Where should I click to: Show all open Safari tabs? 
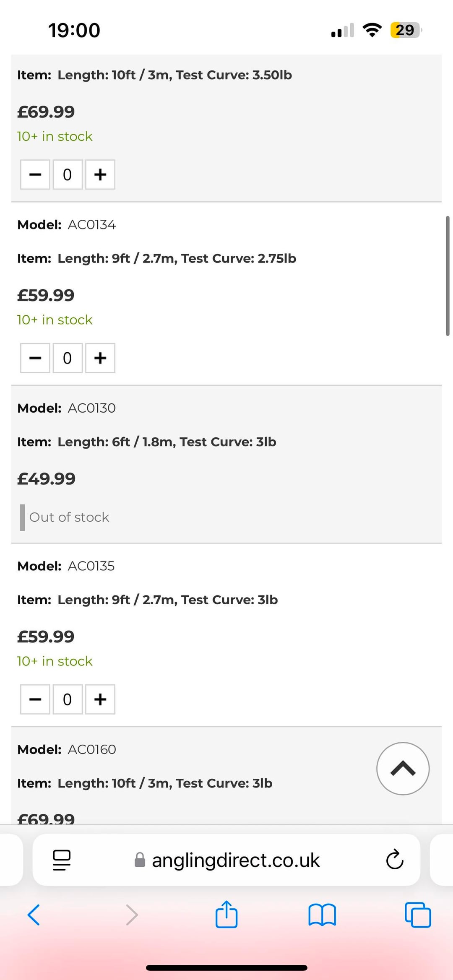coord(418,915)
